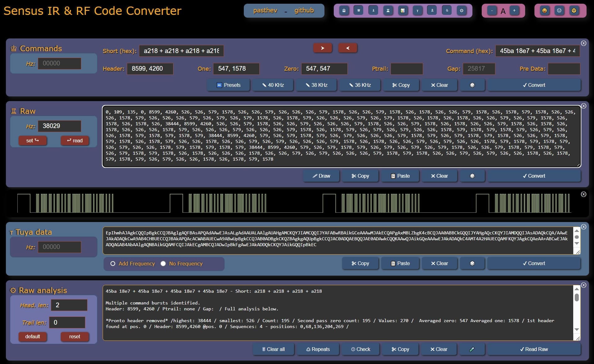
Task: Toggle the Raw panel via the hourglass toolbar icon
Action: (x=388, y=10)
